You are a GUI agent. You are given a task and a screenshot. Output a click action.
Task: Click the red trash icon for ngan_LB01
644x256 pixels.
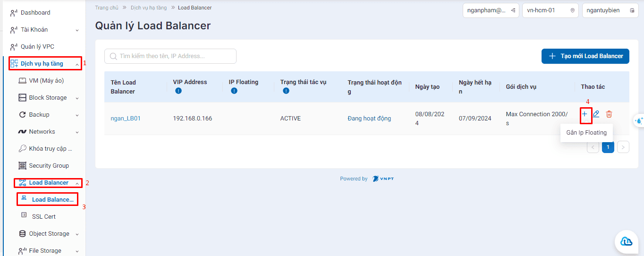click(609, 114)
